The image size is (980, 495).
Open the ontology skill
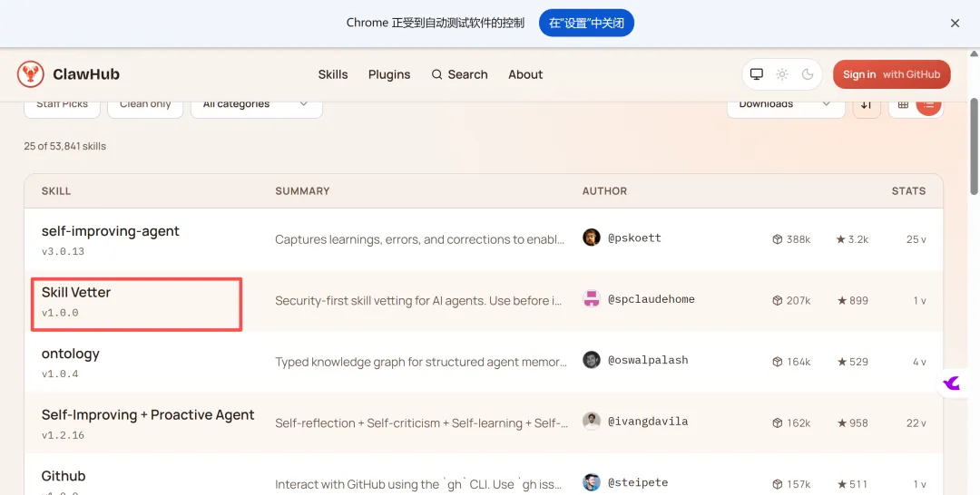tap(71, 354)
